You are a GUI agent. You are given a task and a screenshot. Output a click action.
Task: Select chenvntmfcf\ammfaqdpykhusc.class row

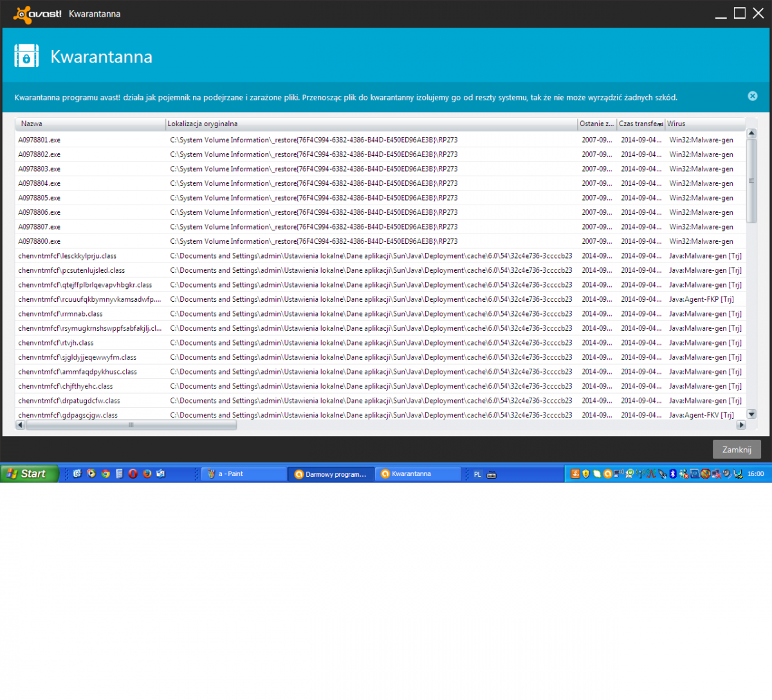[380, 371]
